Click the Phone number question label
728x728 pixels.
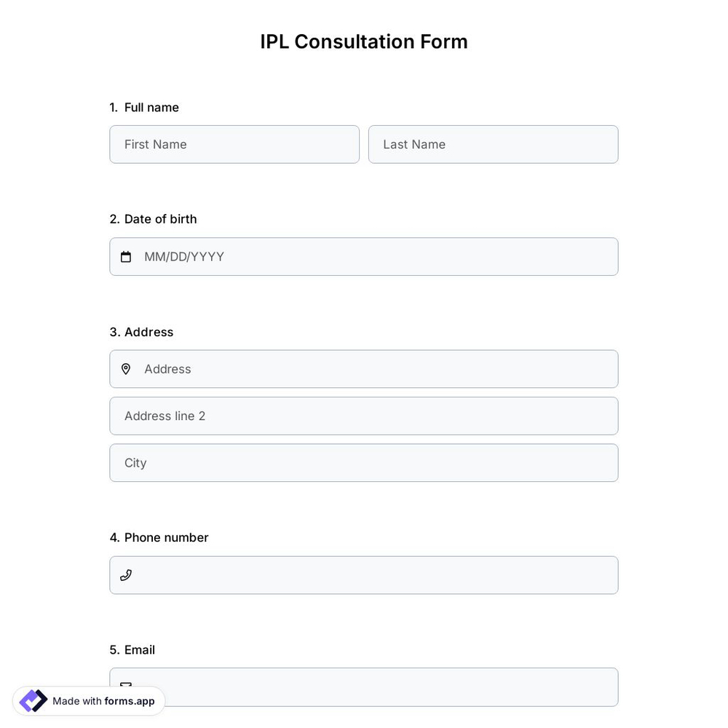pyautogui.click(x=159, y=537)
